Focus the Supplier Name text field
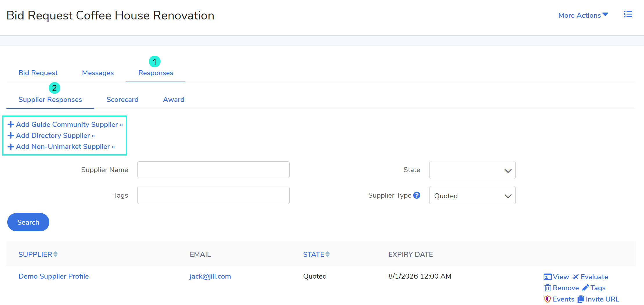The image size is (644, 305). tap(213, 170)
